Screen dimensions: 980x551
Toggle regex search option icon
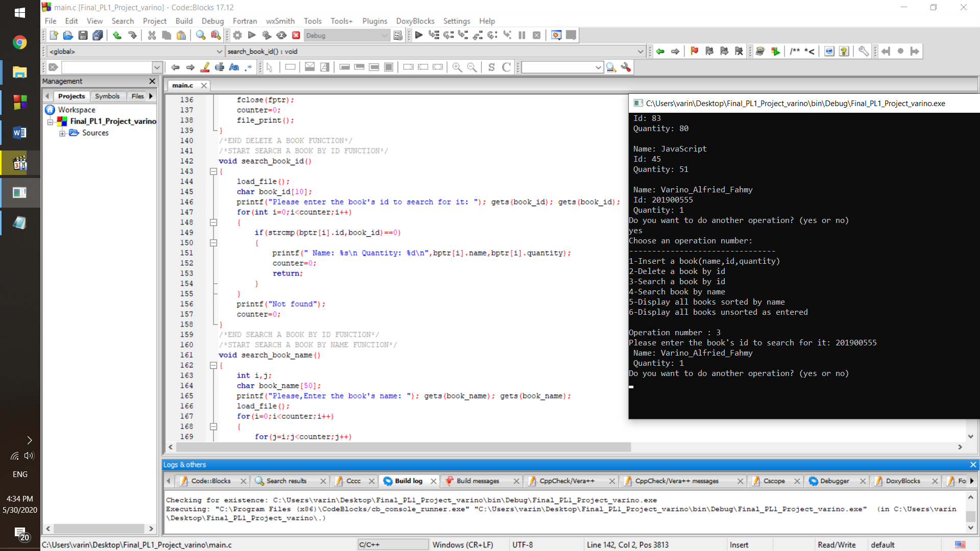click(248, 67)
